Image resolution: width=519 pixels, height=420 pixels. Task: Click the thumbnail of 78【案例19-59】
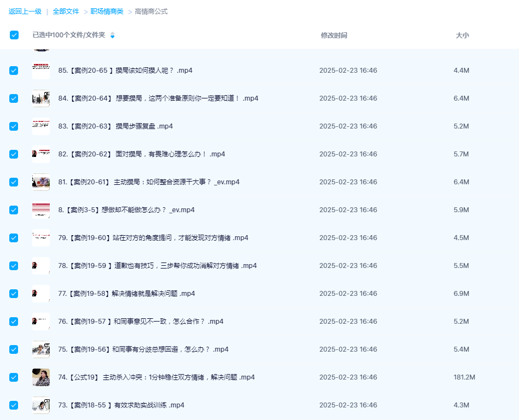pyautogui.click(x=41, y=265)
